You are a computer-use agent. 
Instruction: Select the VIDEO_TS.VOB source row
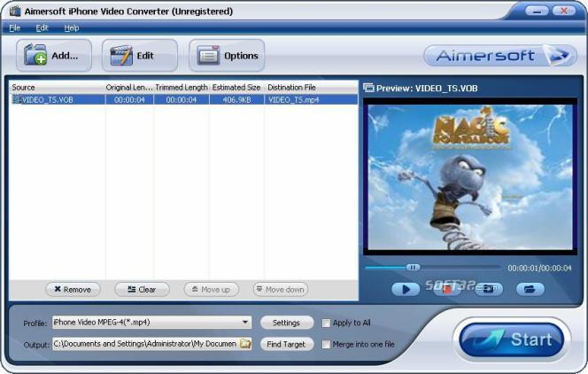point(183,99)
